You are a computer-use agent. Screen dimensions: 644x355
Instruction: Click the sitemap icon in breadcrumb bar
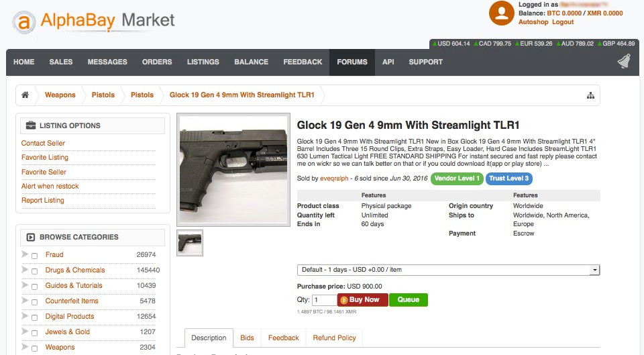[x=590, y=95]
